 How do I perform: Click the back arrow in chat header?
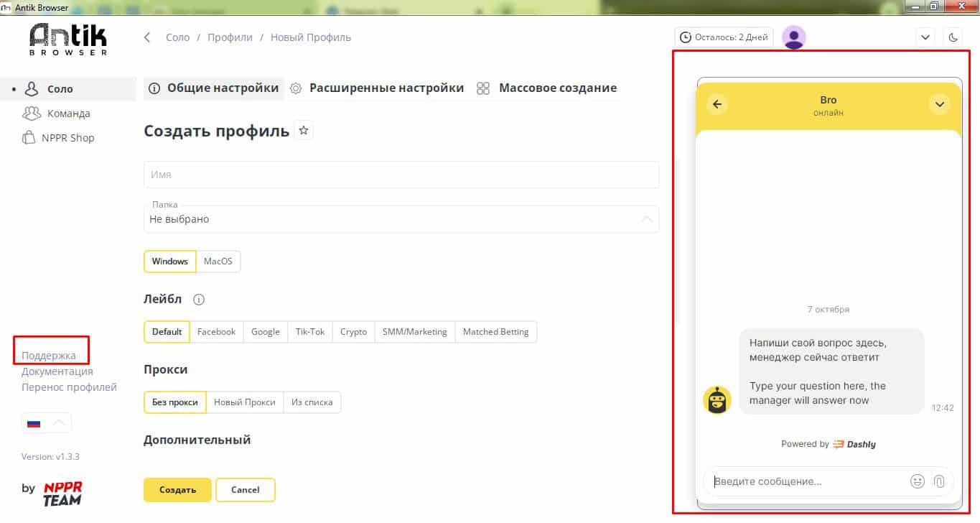[x=717, y=105]
